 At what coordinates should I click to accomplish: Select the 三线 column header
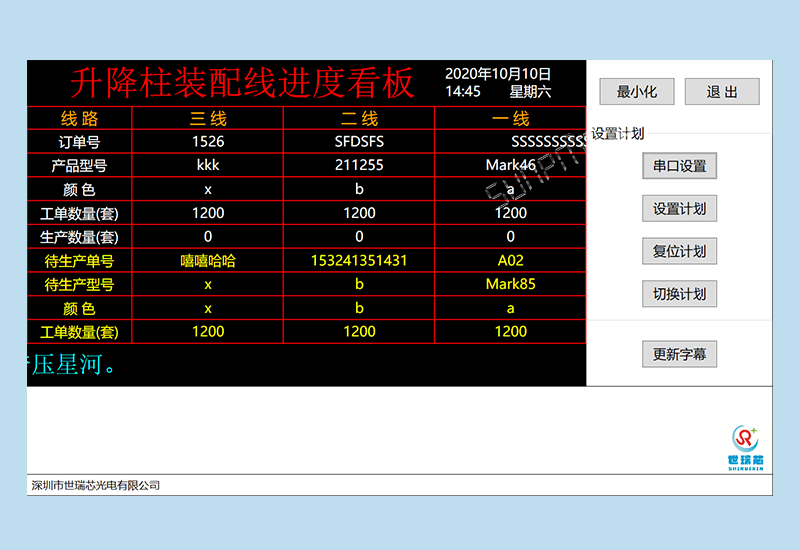(207, 118)
